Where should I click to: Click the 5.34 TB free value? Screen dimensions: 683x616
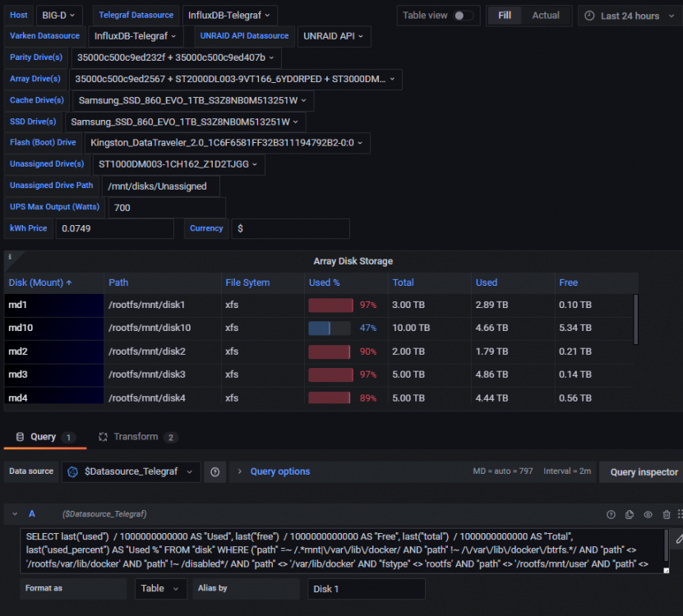click(x=575, y=328)
